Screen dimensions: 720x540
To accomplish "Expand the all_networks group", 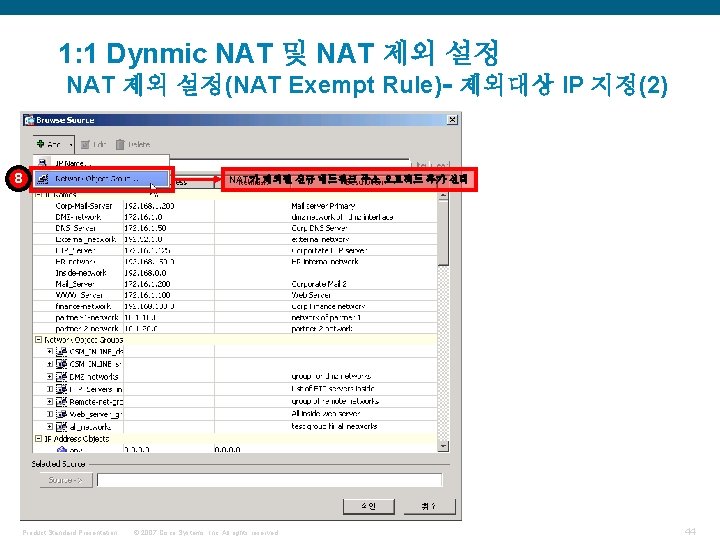I will pos(50,427).
